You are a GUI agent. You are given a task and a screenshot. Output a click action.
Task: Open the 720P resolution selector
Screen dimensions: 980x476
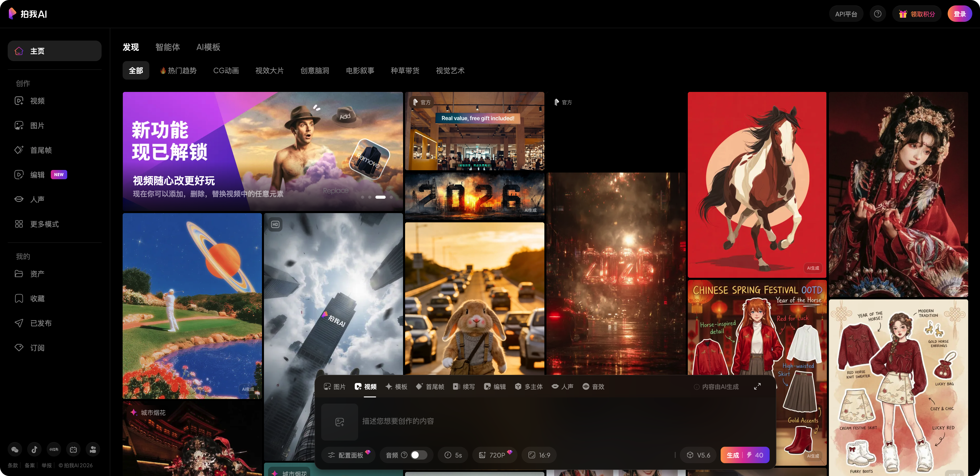[x=495, y=455]
